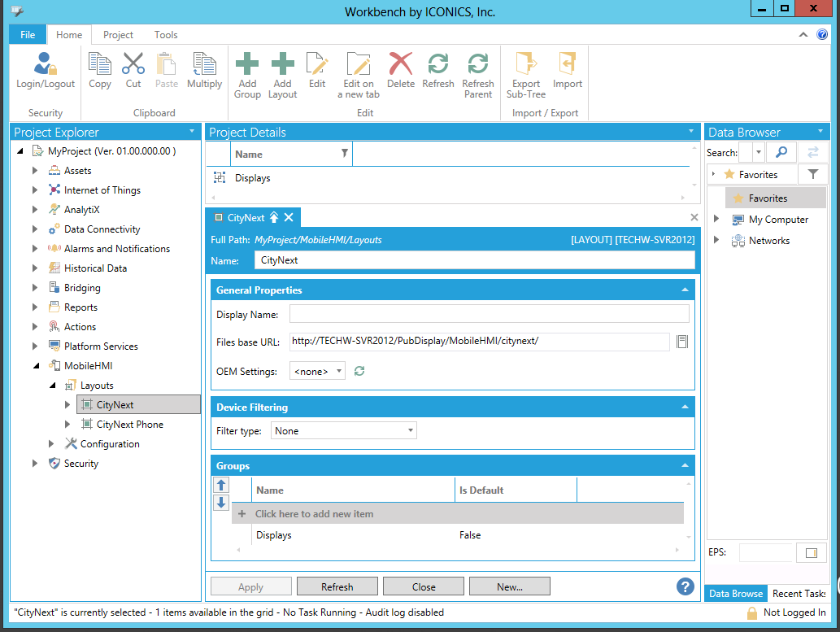Screen dimensions: 840x632
Task: Click the Close button at the bottom
Action: pyautogui.click(x=424, y=586)
